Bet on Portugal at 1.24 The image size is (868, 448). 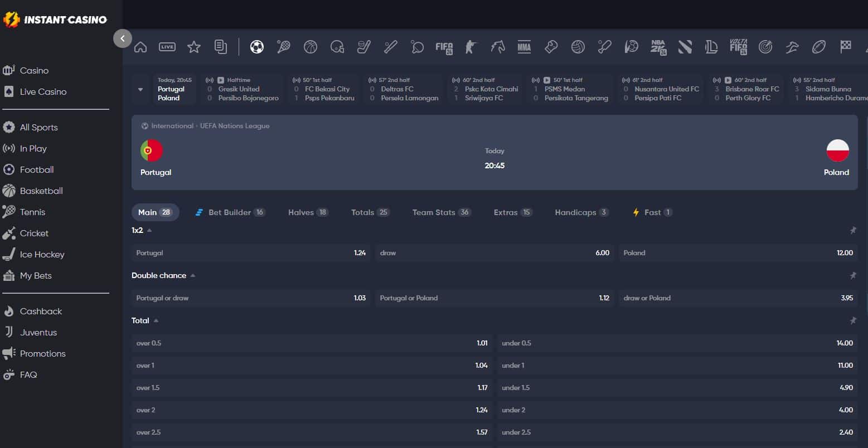click(251, 253)
